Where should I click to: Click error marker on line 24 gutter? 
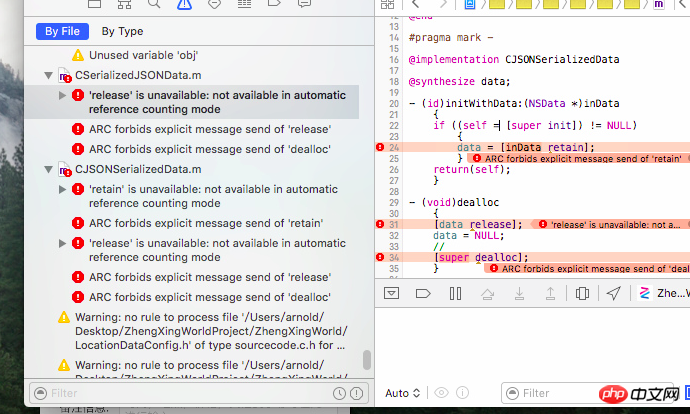tap(380, 147)
